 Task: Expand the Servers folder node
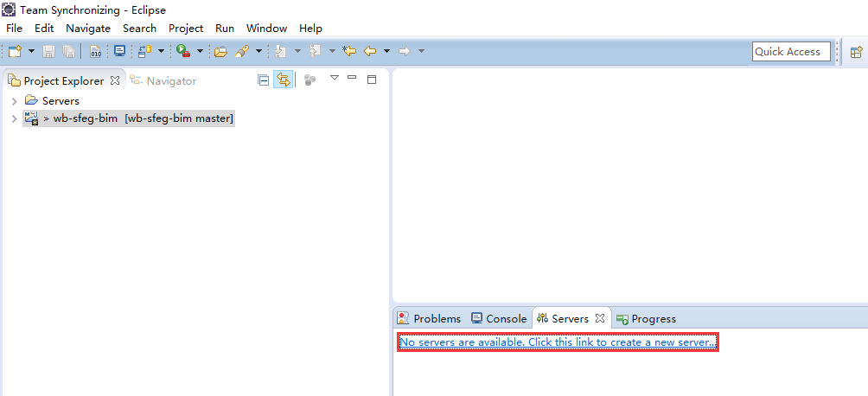15,101
